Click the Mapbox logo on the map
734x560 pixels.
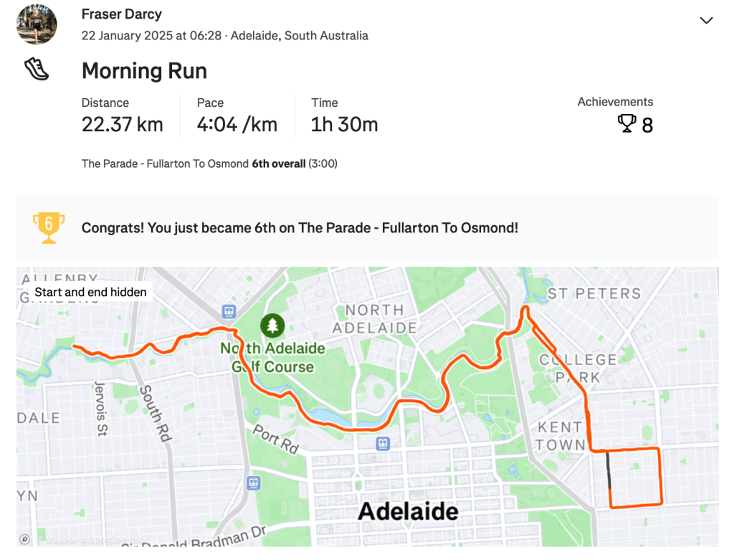[25, 539]
